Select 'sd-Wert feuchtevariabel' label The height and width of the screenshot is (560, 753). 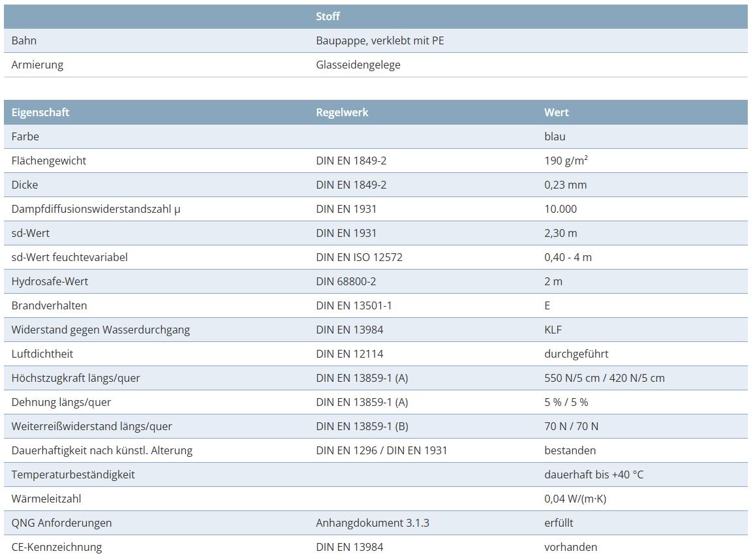[x=70, y=257]
